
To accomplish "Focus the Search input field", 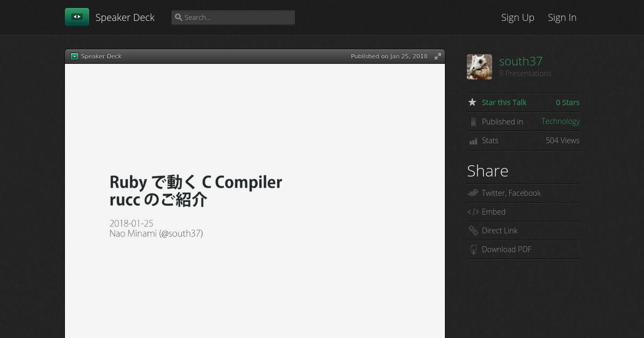I will 233,17.
